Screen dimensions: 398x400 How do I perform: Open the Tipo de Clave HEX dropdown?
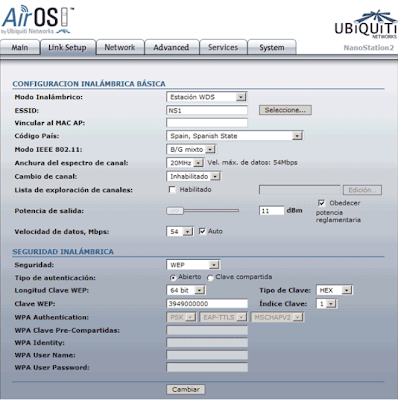(x=334, y=290)
